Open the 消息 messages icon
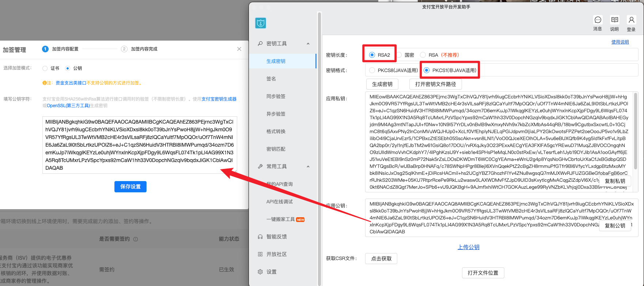The image size is (644, 286). click(598, 20)
